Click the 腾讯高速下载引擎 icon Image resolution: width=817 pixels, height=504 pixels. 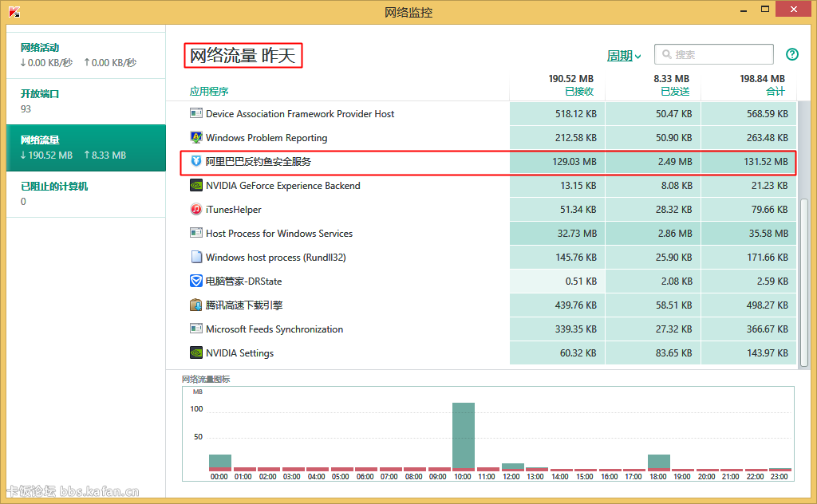(x=196, y=305)
